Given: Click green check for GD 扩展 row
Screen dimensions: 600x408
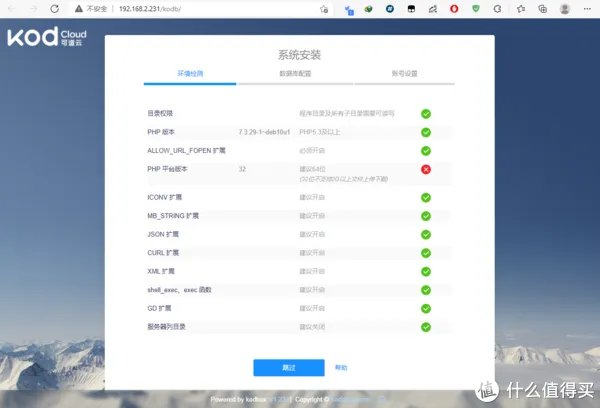Looking at the screenshot, I should tap(426, 308).
